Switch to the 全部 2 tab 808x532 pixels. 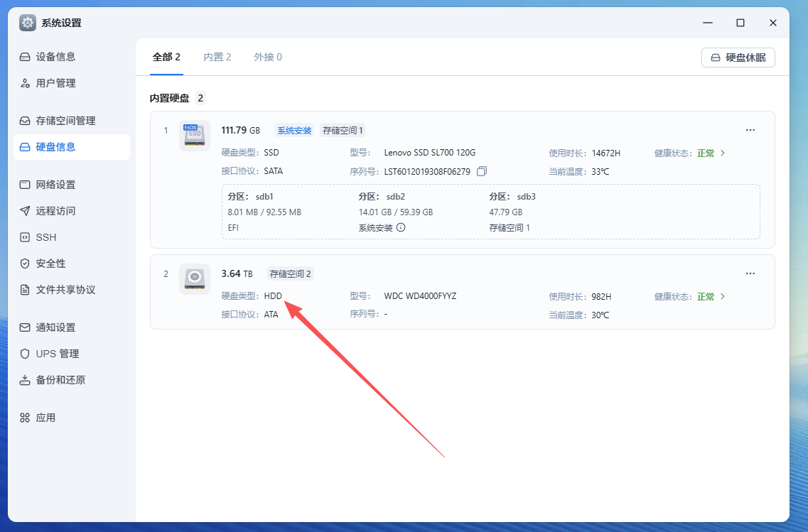[166, 57]
